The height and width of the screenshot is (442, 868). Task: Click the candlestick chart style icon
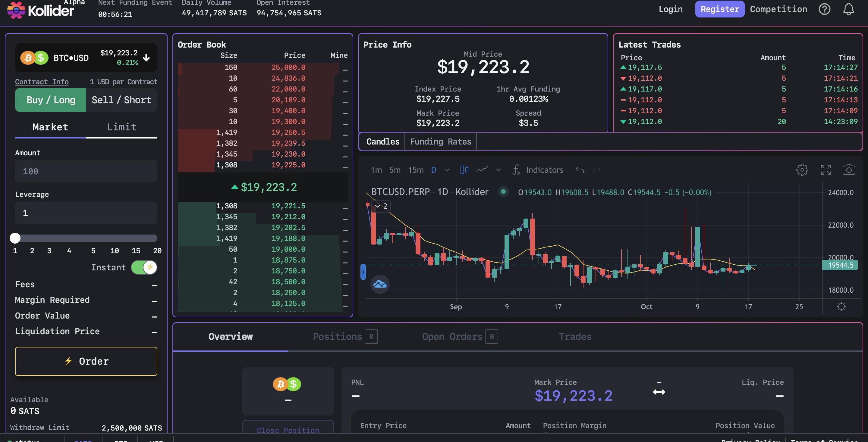click(x=464, y=170)
